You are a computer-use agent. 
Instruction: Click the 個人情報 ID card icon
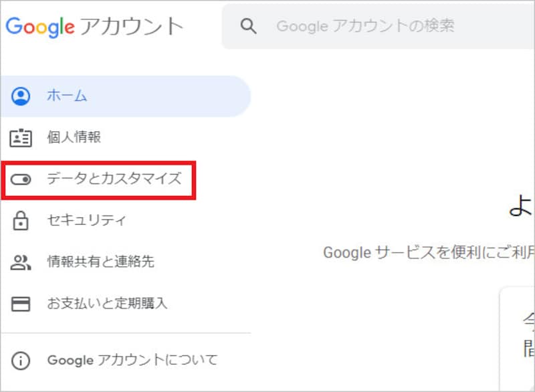click(x=21, y=138)
